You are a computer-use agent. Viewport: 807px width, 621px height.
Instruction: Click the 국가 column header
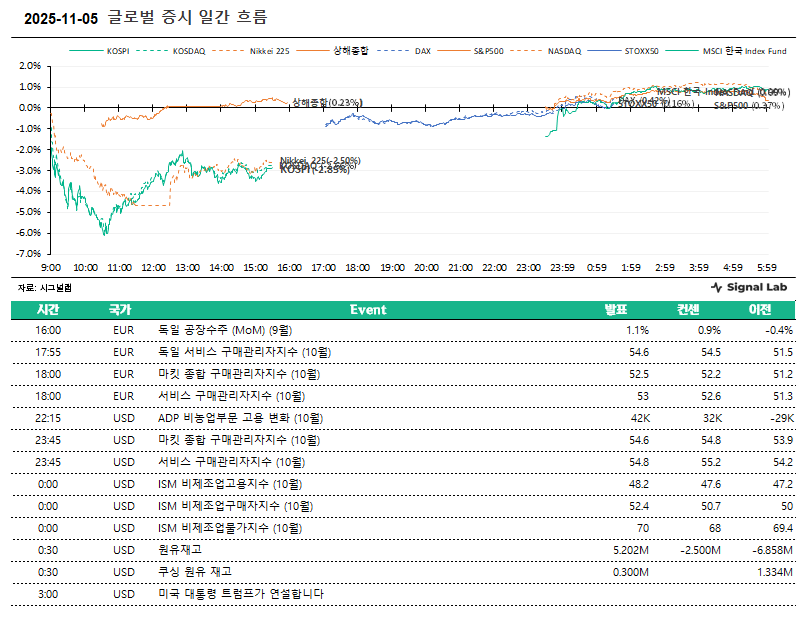120,310
